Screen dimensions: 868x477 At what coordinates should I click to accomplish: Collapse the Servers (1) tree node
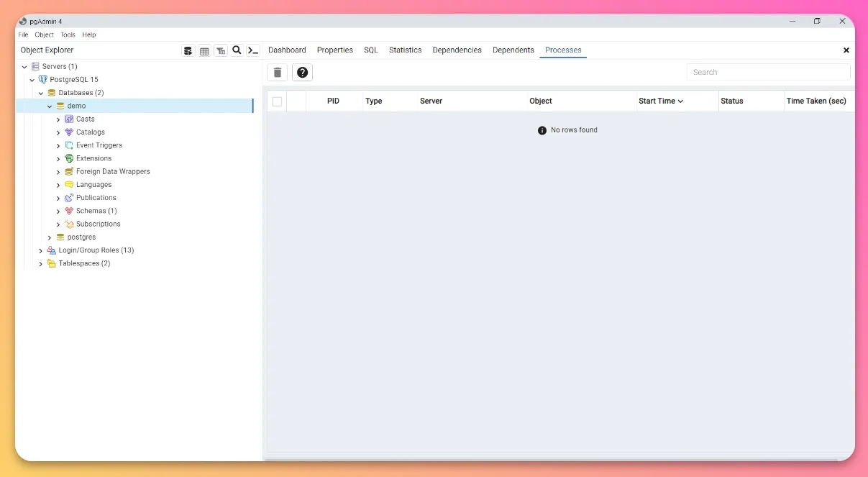tap(24, 67)
